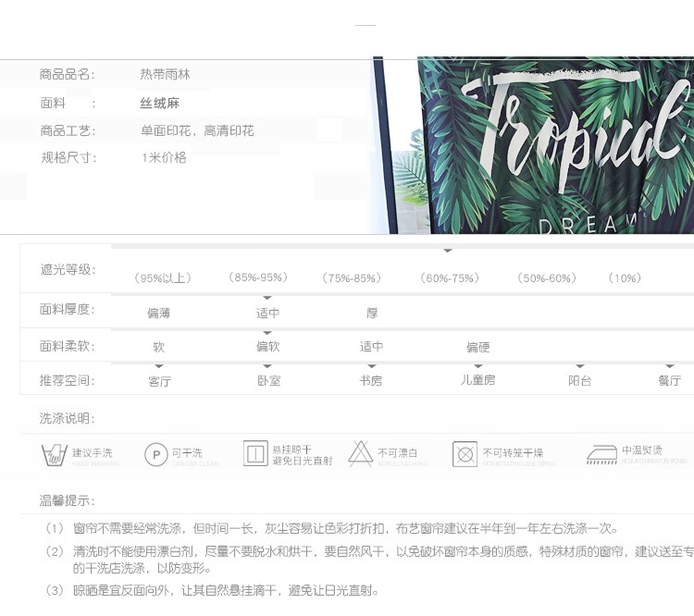The image size is (694, 616).
Task: Click 偏硬 in the softness row
Action: (478, 347)
